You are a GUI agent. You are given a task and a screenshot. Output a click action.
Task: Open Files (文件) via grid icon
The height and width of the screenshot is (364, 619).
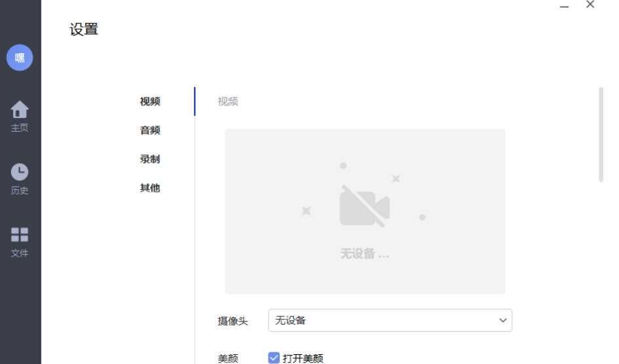[20, 234]
